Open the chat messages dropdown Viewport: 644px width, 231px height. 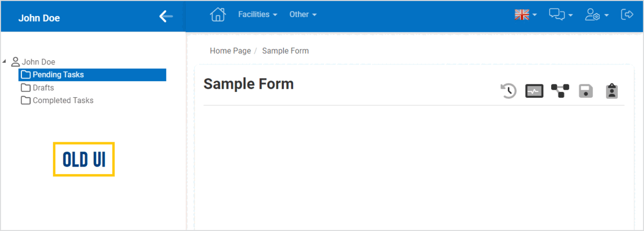[561, 15]
